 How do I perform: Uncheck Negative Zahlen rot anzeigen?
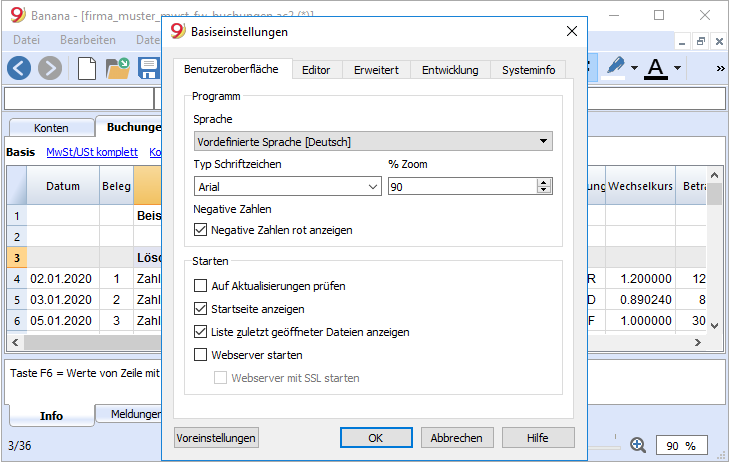pos(200,230)
